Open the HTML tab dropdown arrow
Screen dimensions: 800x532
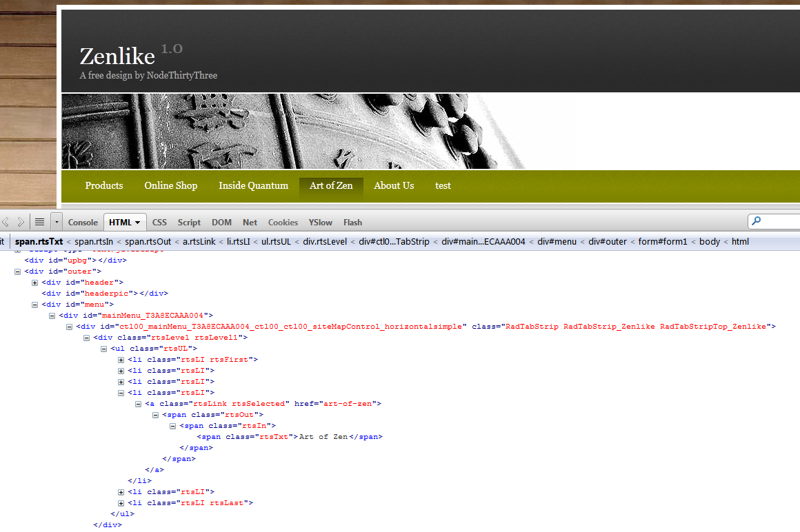(x=136, y=222)
